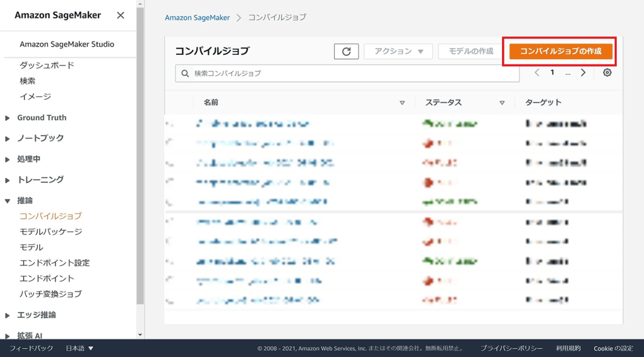Open 検索 in sidebar
Viewport: 644px width, 357px height.
(28, 81)
